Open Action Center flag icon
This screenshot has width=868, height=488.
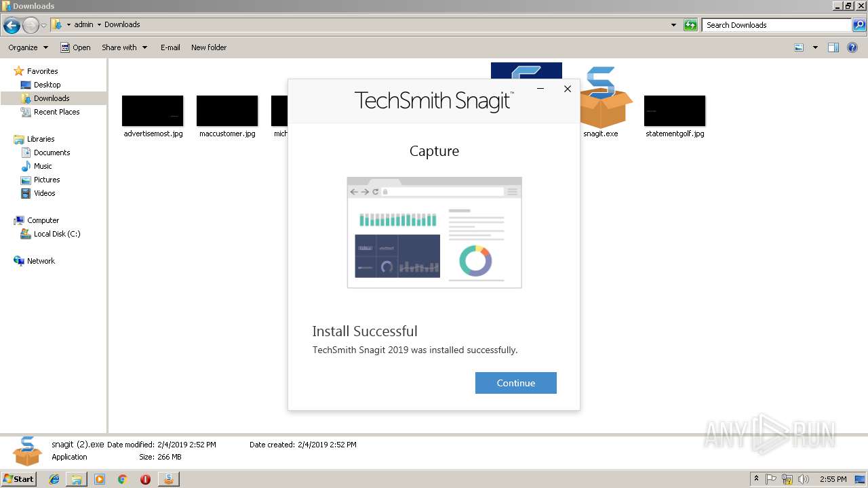(771, 479)
